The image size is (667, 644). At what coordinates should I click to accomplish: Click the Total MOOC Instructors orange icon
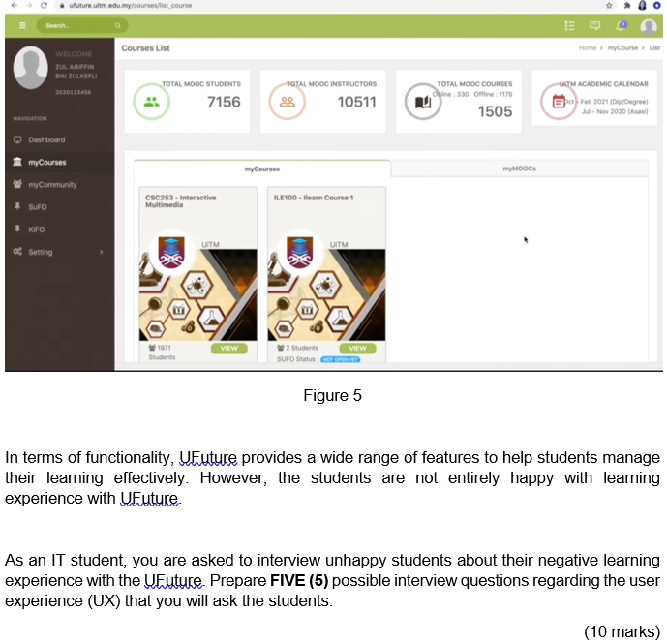pos(288,102)
